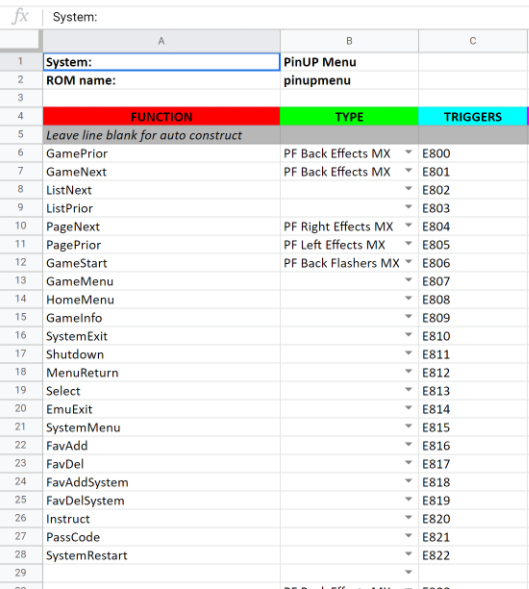
Task: Click the cyan TRIGGERS header cell
Action: [473, 116]
